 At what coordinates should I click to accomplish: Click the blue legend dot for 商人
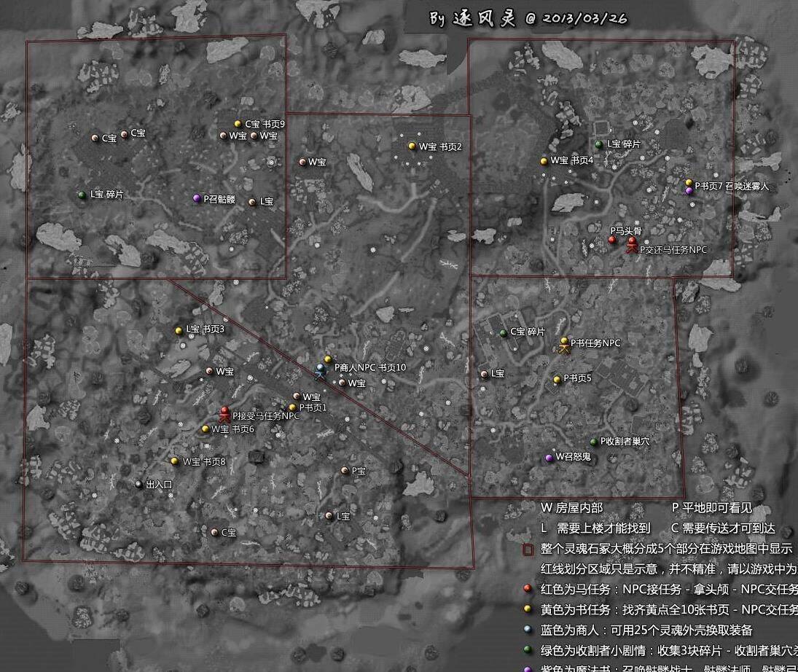tap(528, 629)
